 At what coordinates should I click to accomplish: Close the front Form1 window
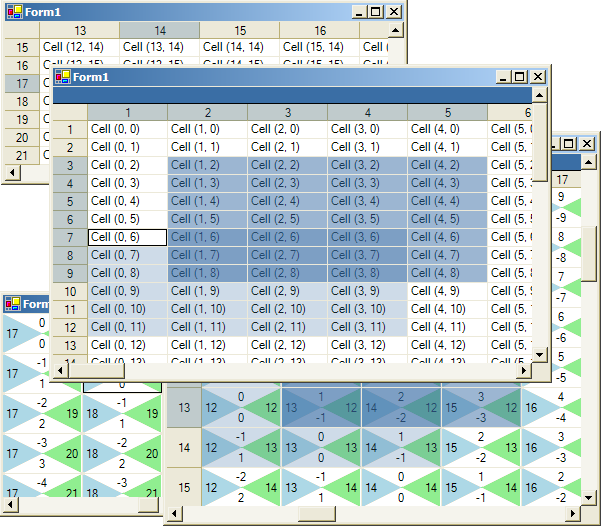[537, 77]
